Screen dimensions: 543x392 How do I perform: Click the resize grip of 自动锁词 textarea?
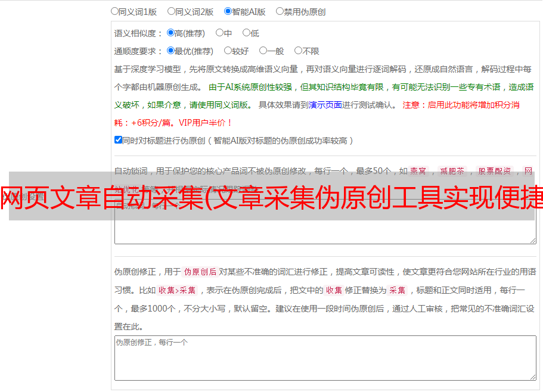(533, 241)
